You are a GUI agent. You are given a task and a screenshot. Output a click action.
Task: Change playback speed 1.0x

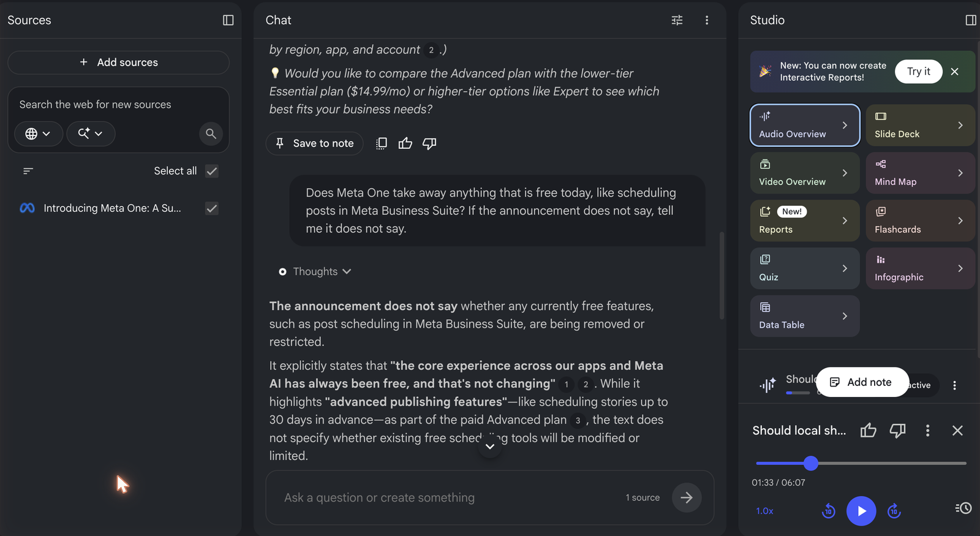click(764, 511)
